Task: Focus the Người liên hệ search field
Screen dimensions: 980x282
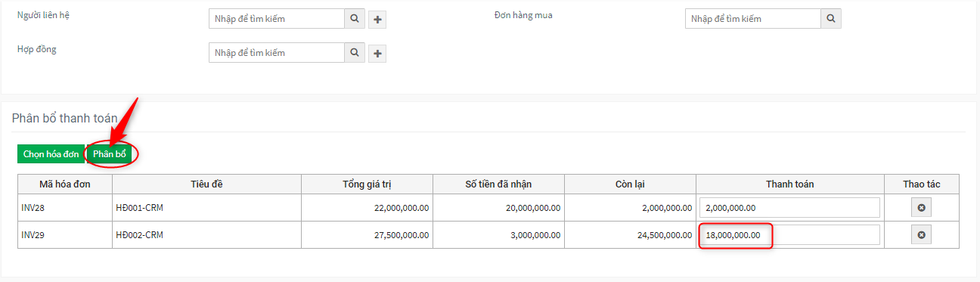Action: click(x=277, y=19)
